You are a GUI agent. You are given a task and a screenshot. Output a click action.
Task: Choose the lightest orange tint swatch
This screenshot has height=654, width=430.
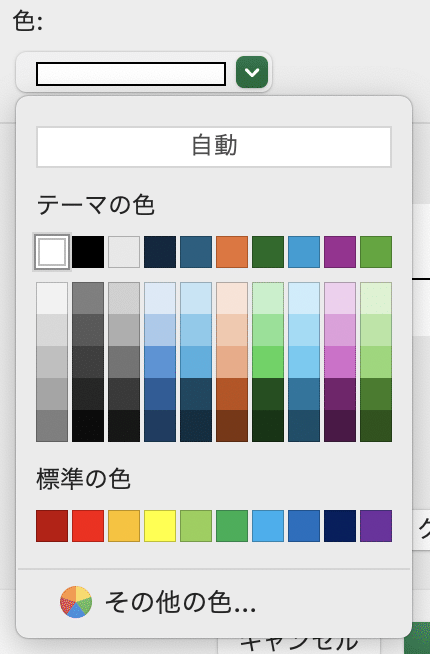pyautogui.click(x=232, y=298)
